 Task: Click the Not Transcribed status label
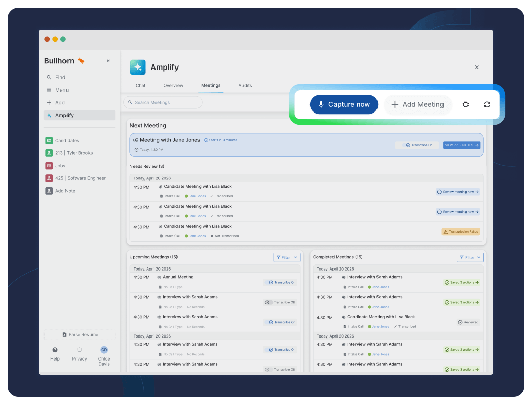tap(225, 236)
